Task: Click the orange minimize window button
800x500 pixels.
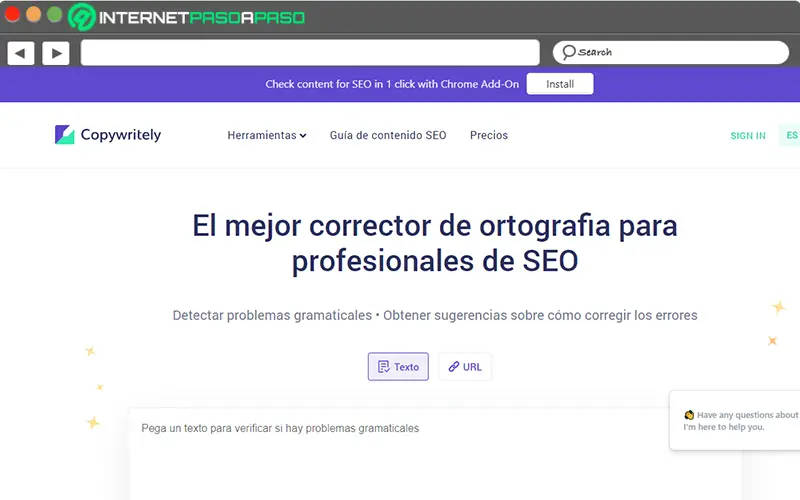Action: coord(33,14)
